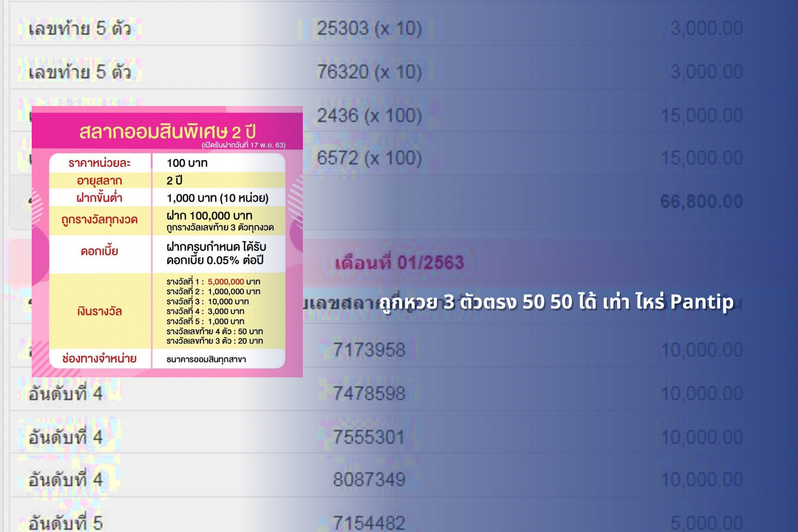Select the value 6572 (x 100)
Screen dimensions: 798x532
(x=369, y=158)
